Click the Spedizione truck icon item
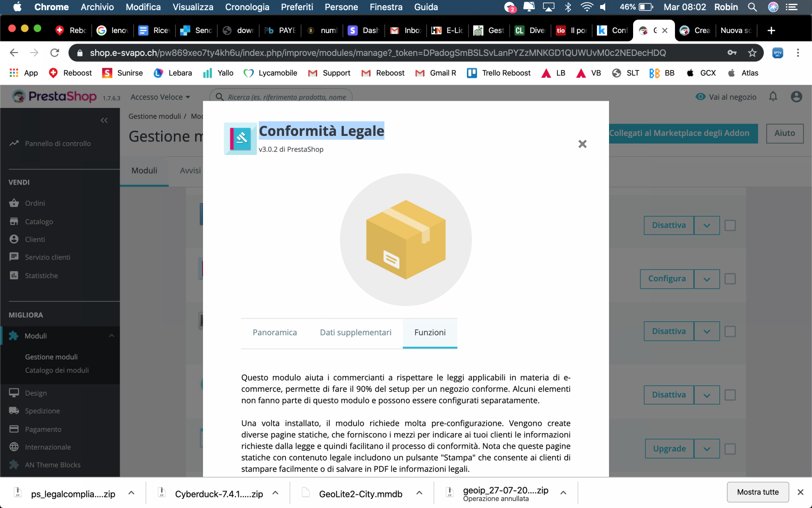This screenshot has width=812, height=508. click(x=42, y=411)
